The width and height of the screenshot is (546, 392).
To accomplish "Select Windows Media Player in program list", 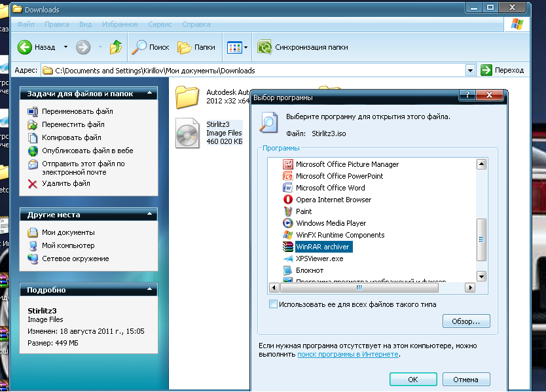I will point(331,223).
